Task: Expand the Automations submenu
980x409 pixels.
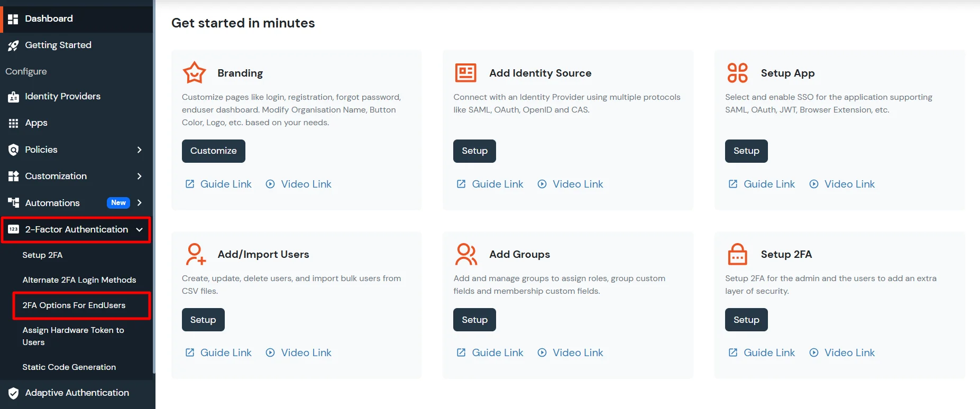Action: click(140, 202)
